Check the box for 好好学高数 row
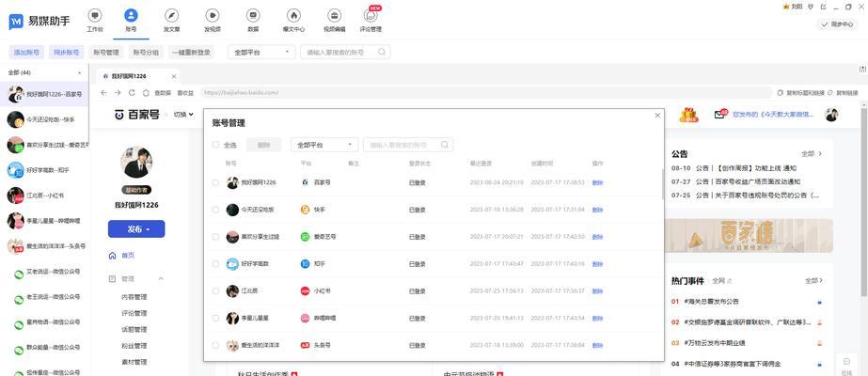Screen dimensions: 868x376 [x=216, y=264]
